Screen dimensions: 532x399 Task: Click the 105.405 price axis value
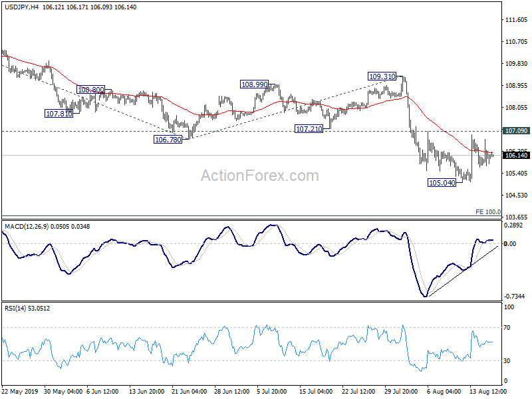pyautogui.click(x=517, y=174)
